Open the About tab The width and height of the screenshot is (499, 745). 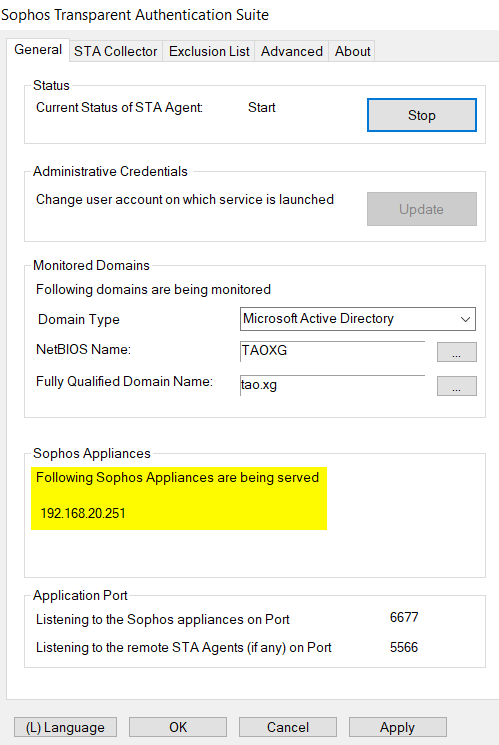point(352,51)
